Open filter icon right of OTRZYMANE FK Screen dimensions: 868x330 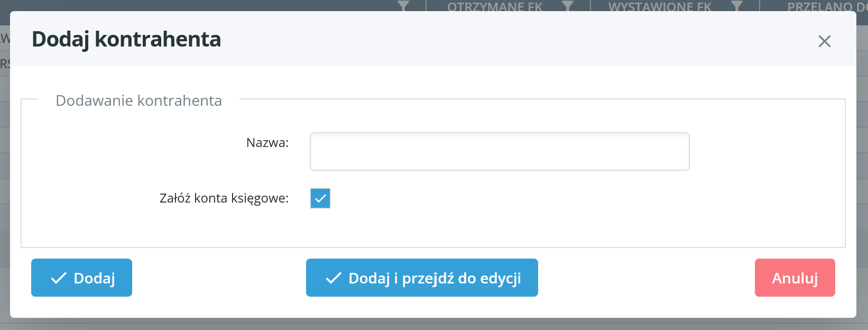[568, 6]
